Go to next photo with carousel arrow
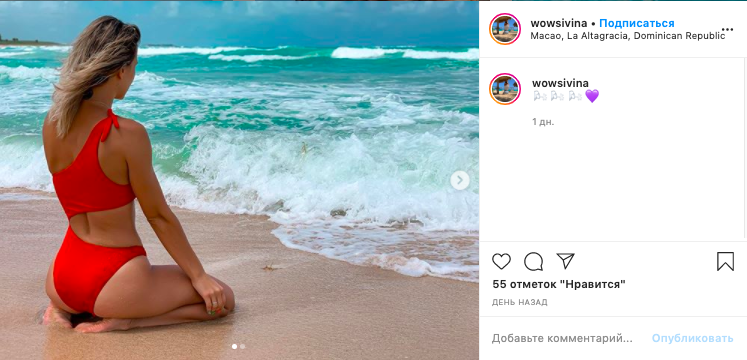Screen dimensions: 747x360 (x=460, y=180)
